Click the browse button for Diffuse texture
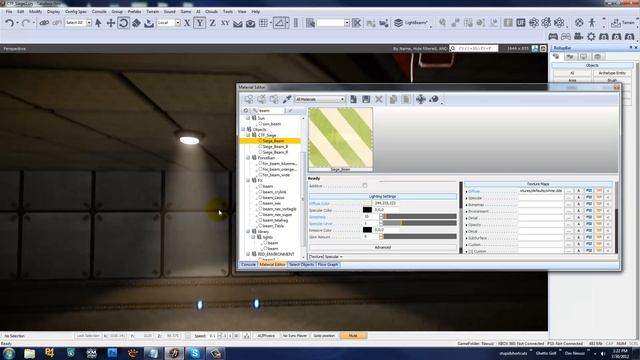 click(x=569, y=191)
